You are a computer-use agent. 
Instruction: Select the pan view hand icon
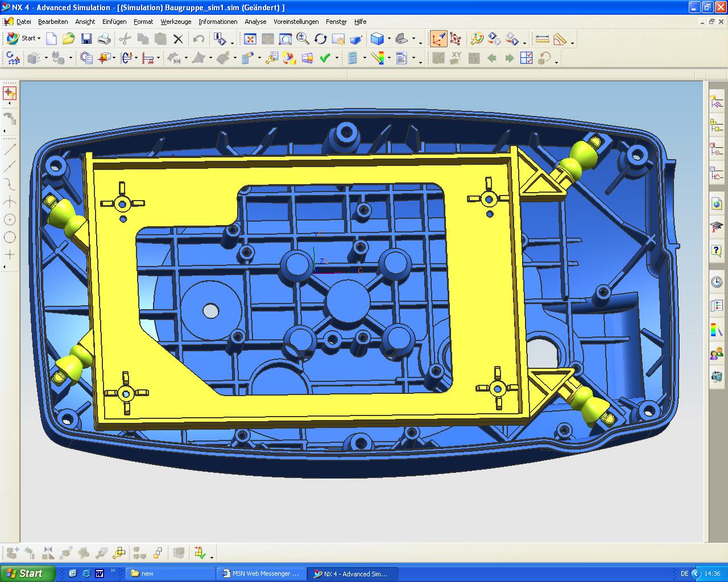338,39
